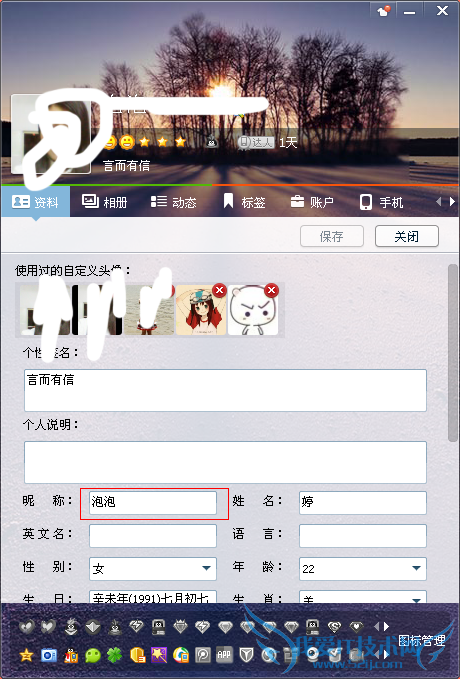The image size is (460, 679).
Task: Click the profile panel vertical scrollbar
Action: (x=453, y=352)
